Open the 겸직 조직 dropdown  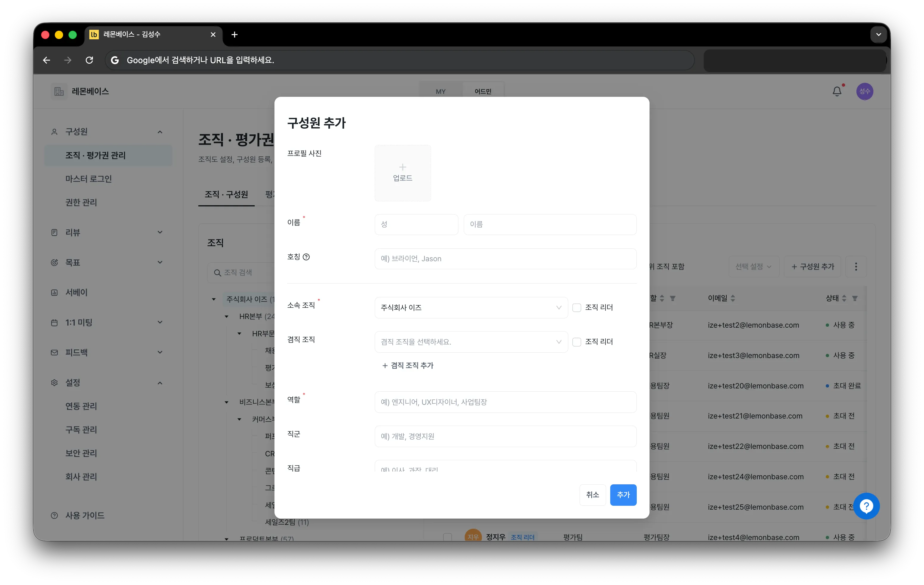471,342
